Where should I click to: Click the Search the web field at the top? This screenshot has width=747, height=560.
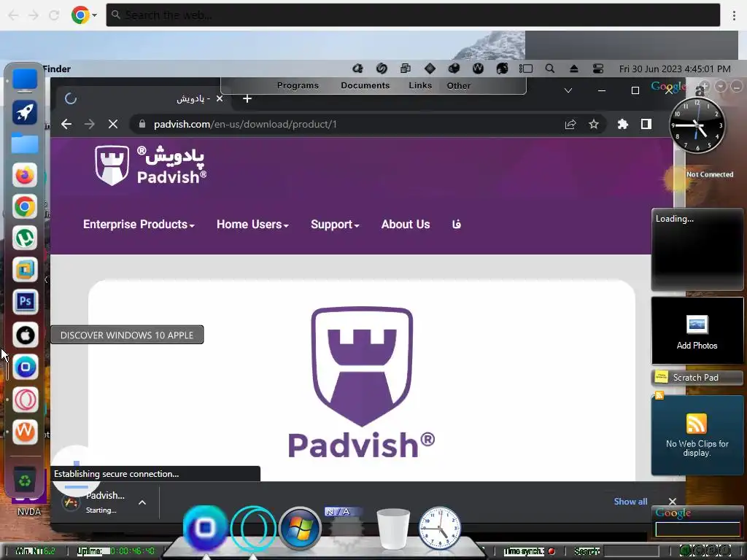(x=413, y=15)
